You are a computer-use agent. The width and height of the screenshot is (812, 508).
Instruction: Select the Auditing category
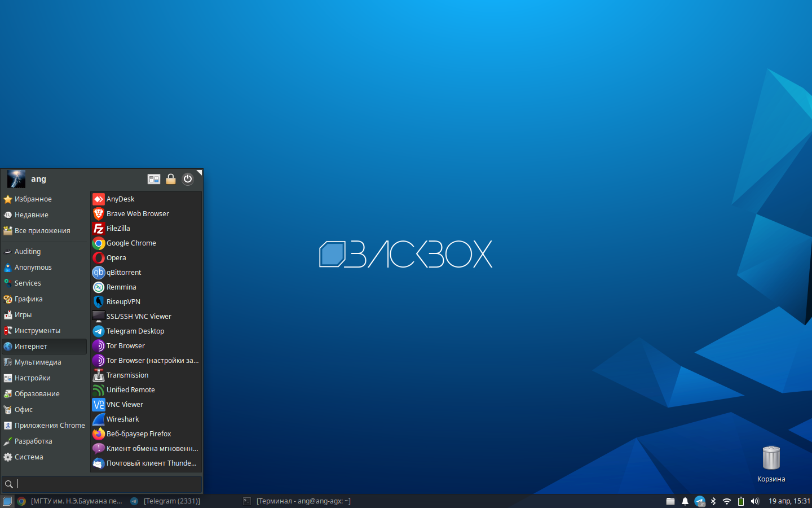click(45, 252)
